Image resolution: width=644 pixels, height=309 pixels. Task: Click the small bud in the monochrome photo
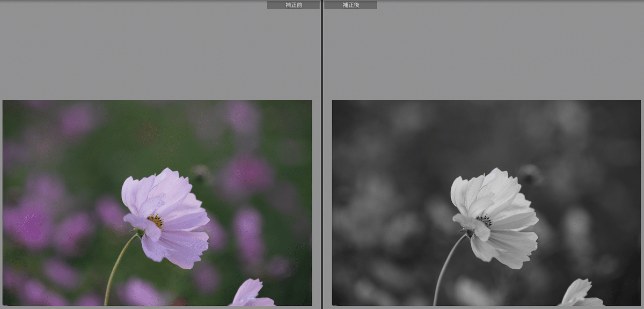pyautogui.click(x=530, y=173)
